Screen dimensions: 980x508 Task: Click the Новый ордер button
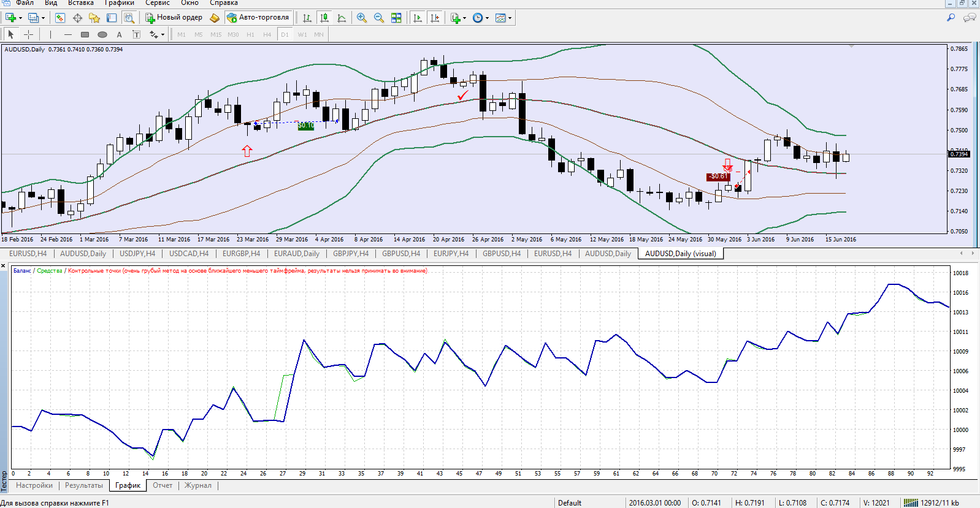[x=174, y=18]
